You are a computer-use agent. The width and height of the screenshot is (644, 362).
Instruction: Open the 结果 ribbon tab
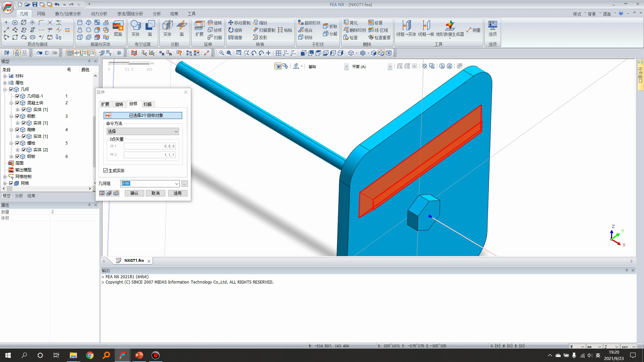pos(174,14)
